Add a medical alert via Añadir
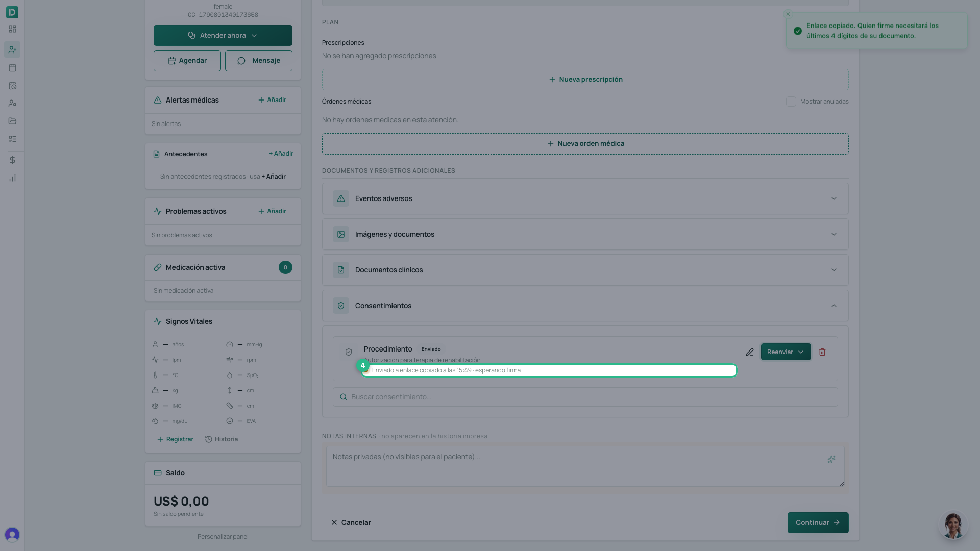Viewport: 980px width, 551px height. coord(272,100)
